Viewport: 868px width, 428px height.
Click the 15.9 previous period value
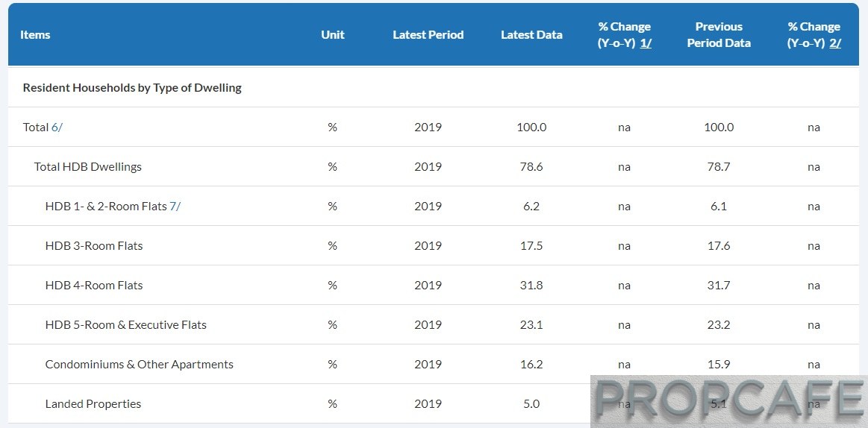click(719, 365)
